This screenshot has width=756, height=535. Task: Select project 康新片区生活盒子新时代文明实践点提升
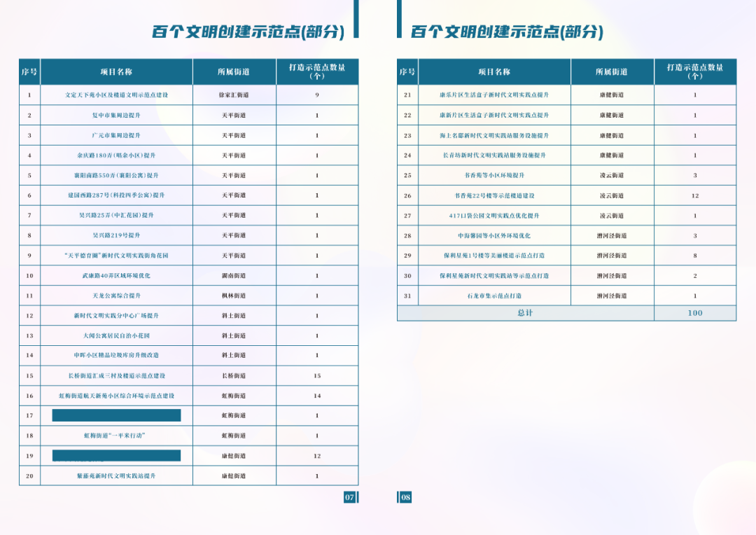coord(494,116)
